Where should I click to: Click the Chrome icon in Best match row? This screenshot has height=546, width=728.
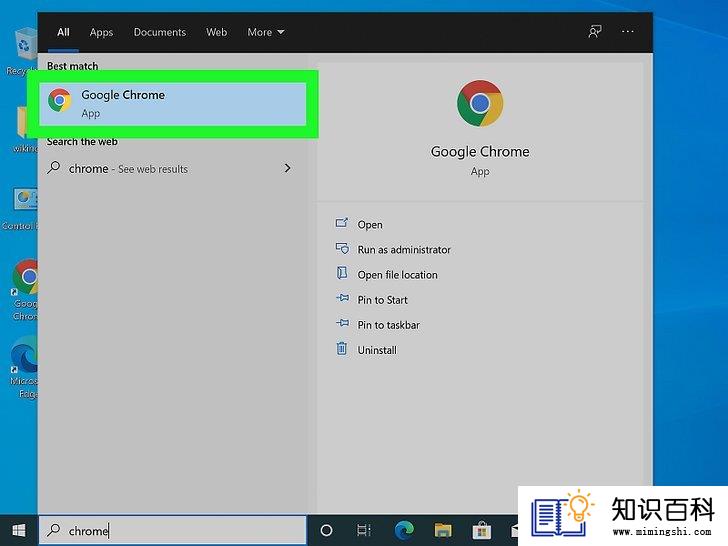59,100
